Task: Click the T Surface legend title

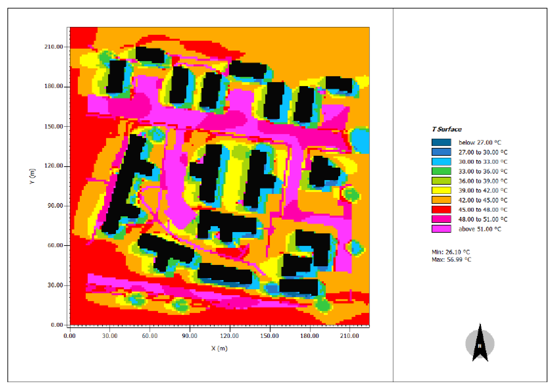Action: click(x=447, y=129)
